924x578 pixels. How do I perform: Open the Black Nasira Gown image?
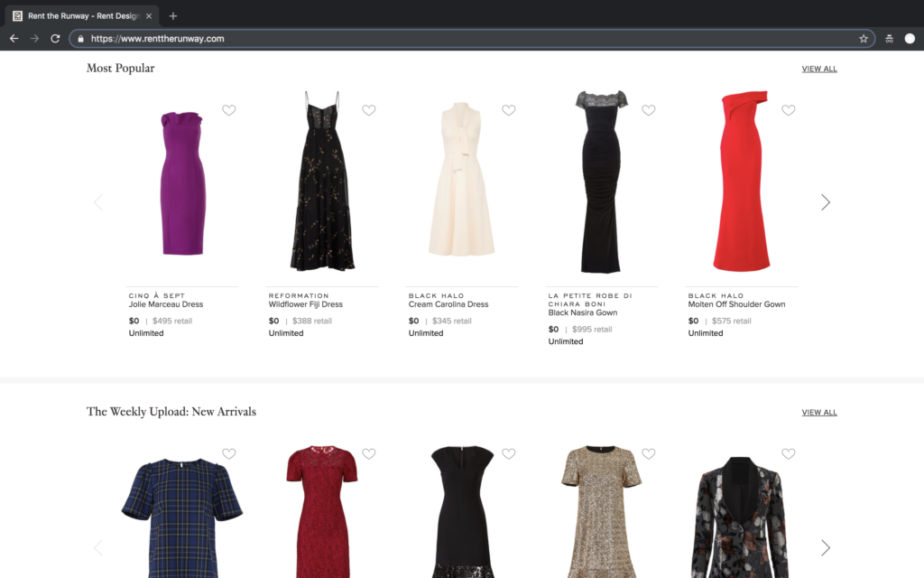click(601, 182)
